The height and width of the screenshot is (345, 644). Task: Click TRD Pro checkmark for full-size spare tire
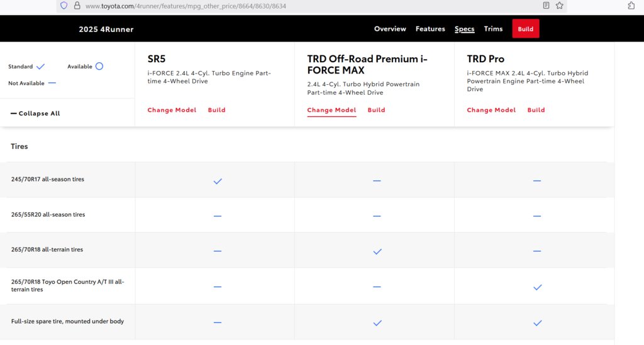537,323
